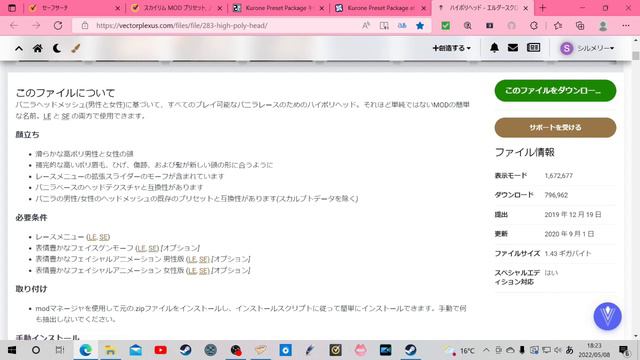Click the site Home icon

pyautogui.click(x=38, y=48)
